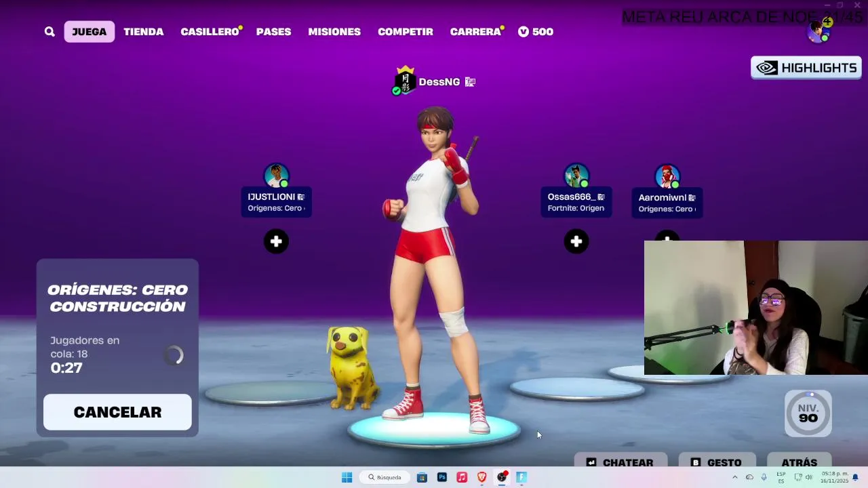Open the Aaromiwnl party member card
This screenshot has width=868, height=488.
667,203
